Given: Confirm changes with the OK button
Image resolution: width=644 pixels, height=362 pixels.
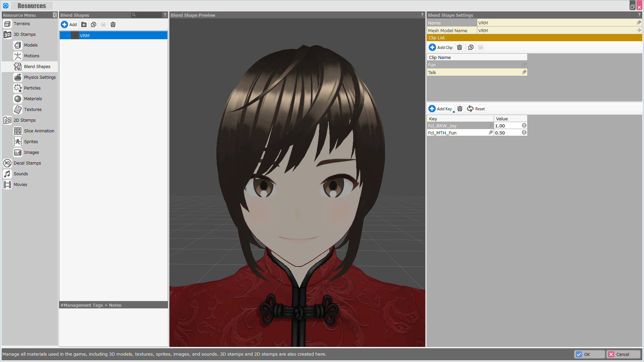Looking at the screenshot, I should click(x=589, y=354).
